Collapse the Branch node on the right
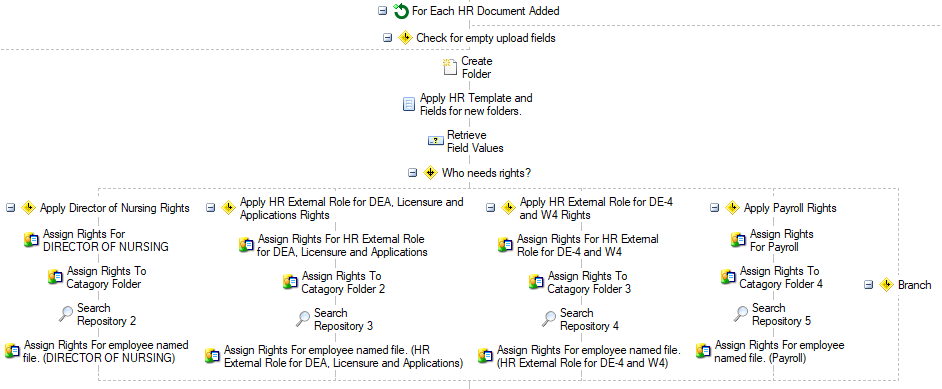The height and width of the screenshot is (389, 942). 868,285
